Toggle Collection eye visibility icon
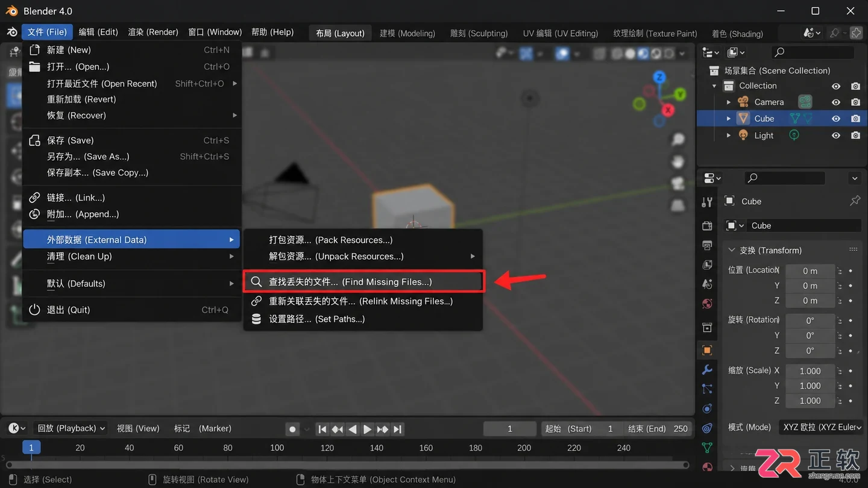The image size is (868, 488). 836,86
